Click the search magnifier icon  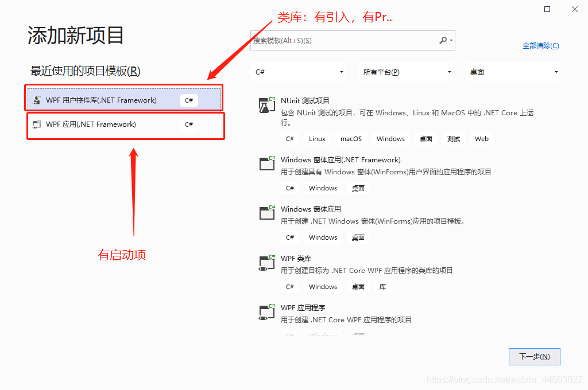click(443, 40)
